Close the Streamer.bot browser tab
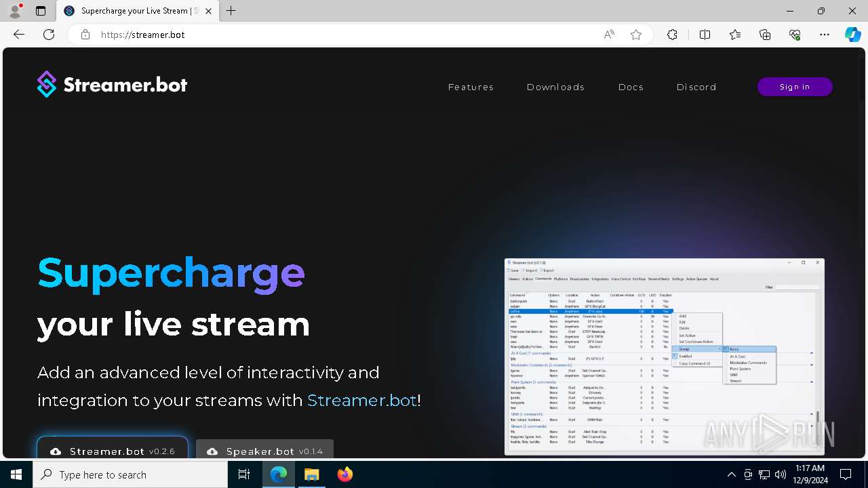This screenshot has height=488, width=868. pyautogui.click(x=209, y=11)
